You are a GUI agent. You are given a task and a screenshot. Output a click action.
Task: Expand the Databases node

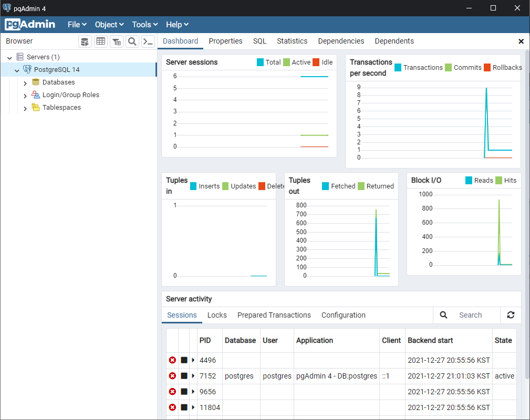[25, 83]
